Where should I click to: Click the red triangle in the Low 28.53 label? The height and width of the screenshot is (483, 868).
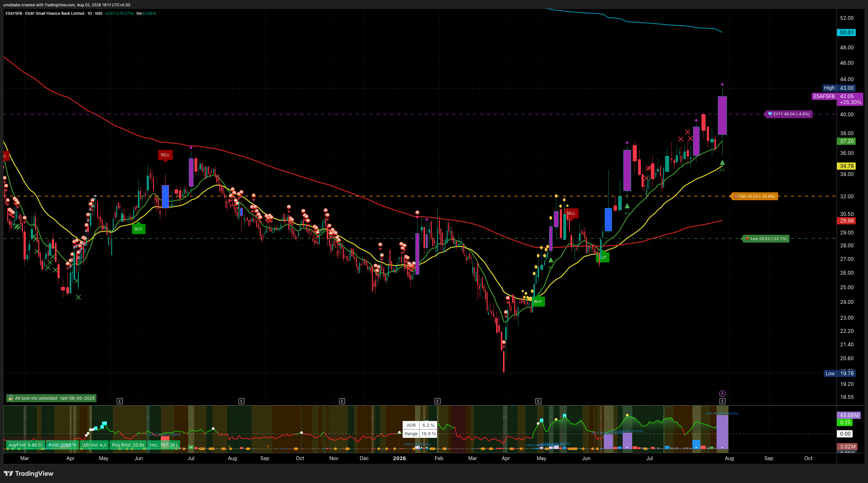(x=747, y=239)
